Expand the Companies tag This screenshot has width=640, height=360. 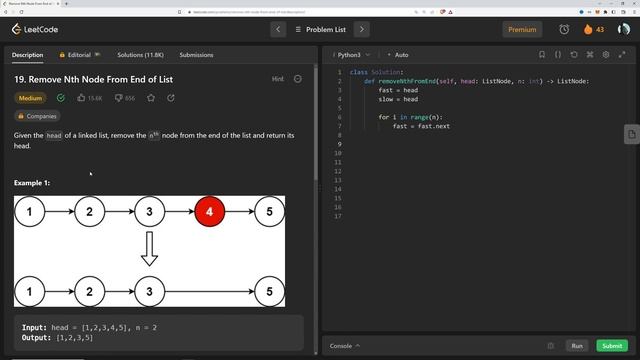coord(37,116)
